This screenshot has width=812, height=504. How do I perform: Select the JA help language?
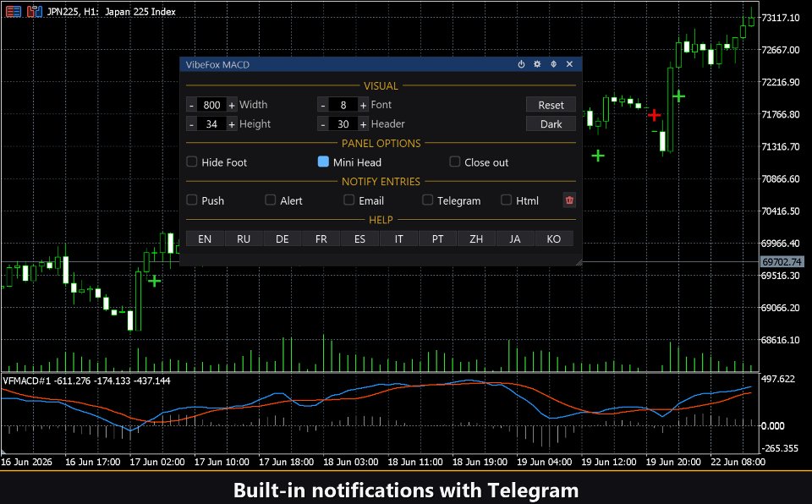coord(515,238)
